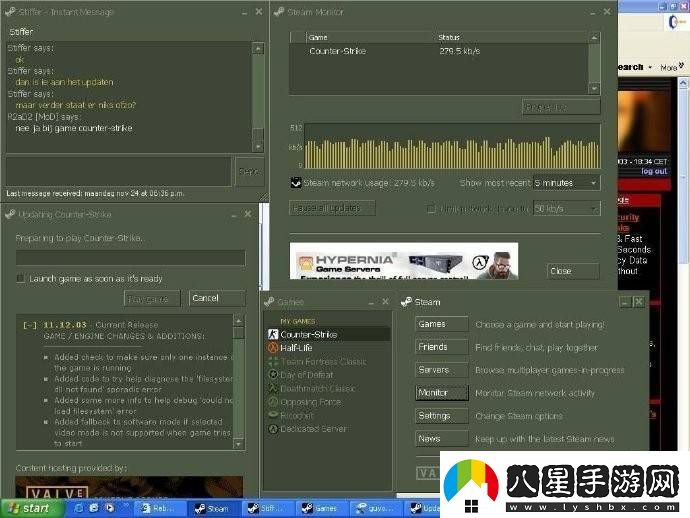This screenshot has height=518, width=690.
Task: Sort by the Game column header
Action: pos(369,37)
